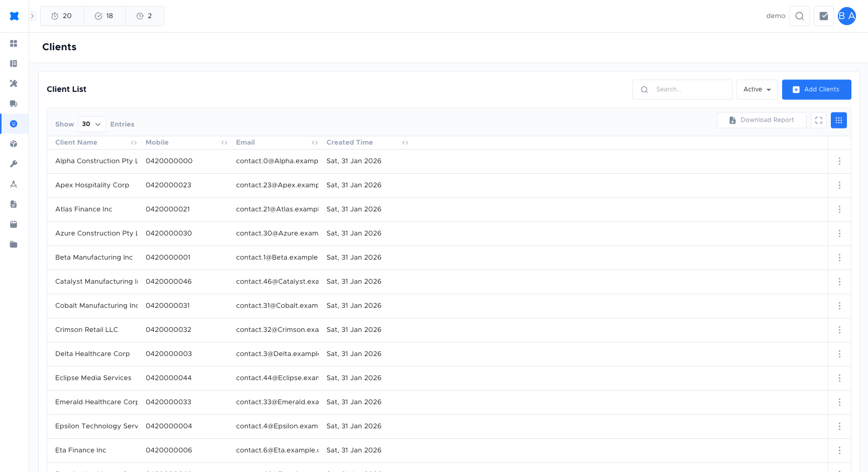Open row menu for Eta Finance Inc
Viewport: 868px width, 472px height.
click(839, 450)
